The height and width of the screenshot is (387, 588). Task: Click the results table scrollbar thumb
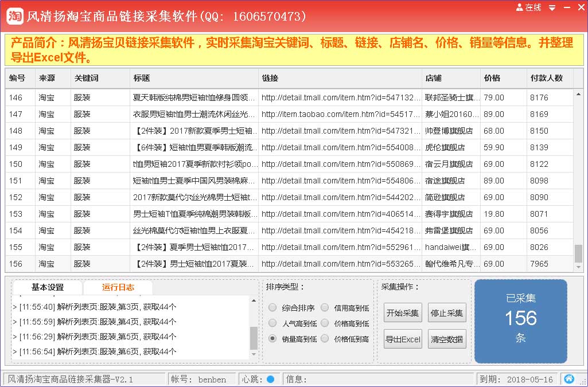tap(578, 253)
